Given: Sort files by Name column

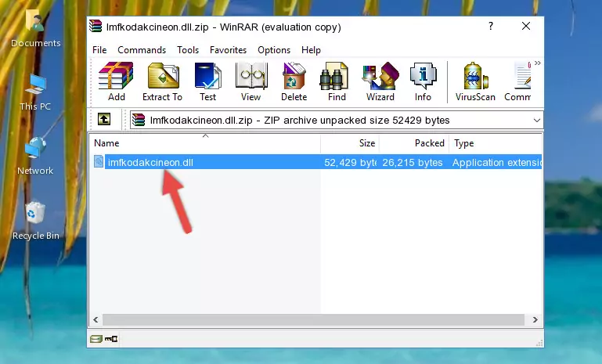Looking at the screenshot, I should [x=205, y=143].
